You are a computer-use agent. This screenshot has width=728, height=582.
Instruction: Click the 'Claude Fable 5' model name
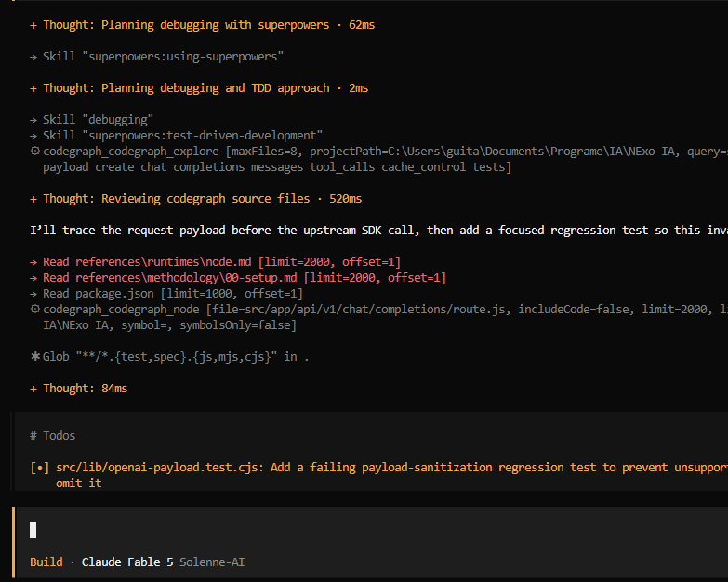[x=127, y=562]
